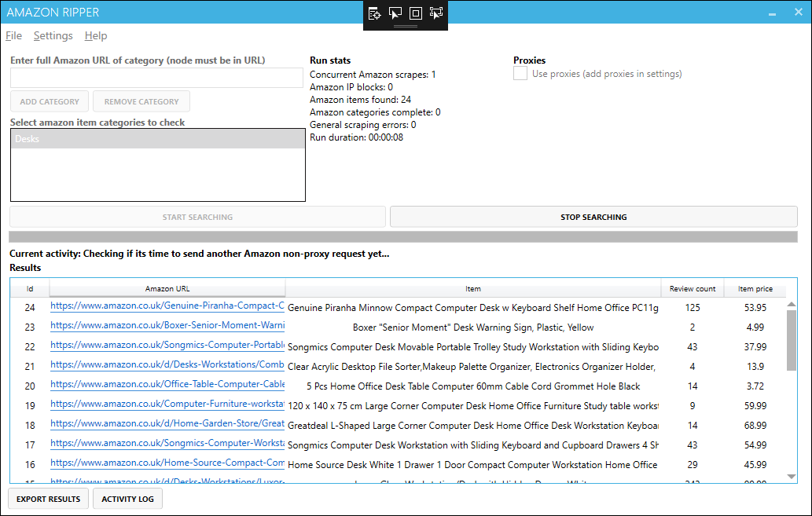Click the item price 4.99 cell
Screen dimensions: 812x516
tap(755, 327)
